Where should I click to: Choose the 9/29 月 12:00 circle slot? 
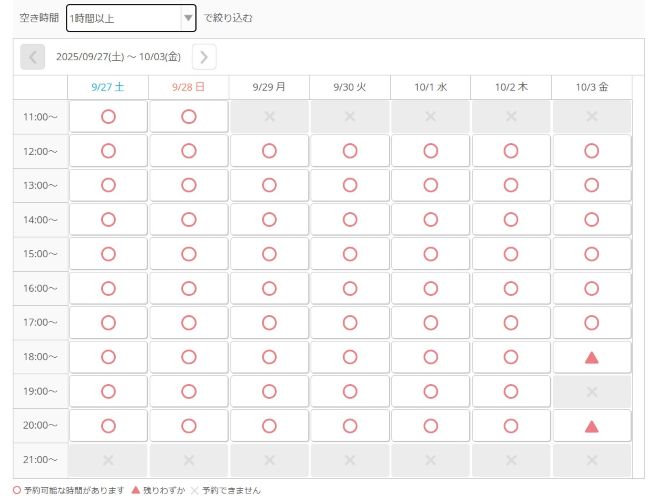point(269,151)
